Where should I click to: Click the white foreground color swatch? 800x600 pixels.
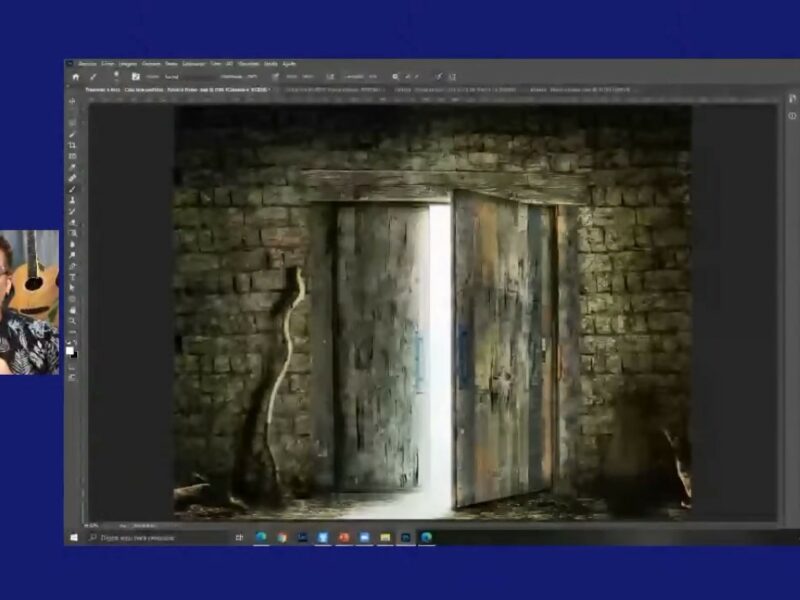tap(70, 351)
